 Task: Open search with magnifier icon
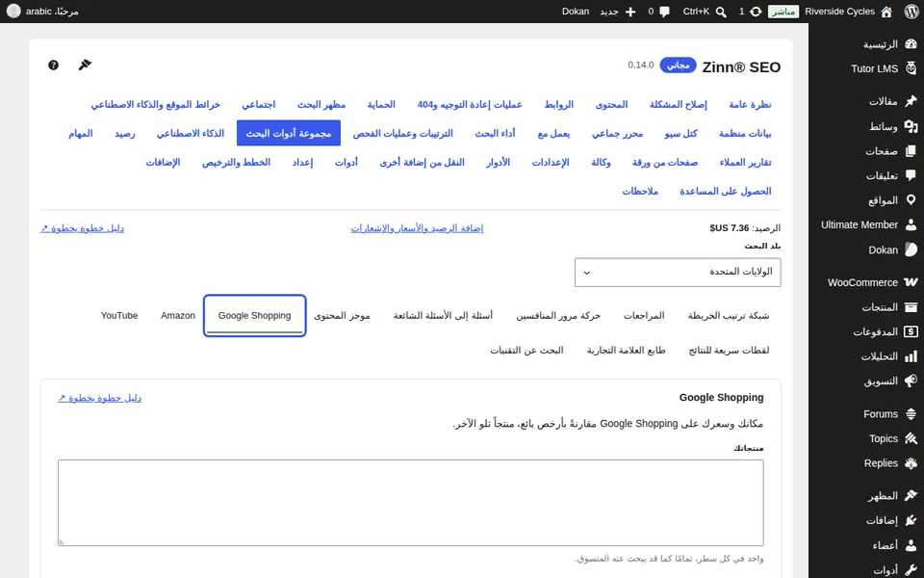pos(721,12)
